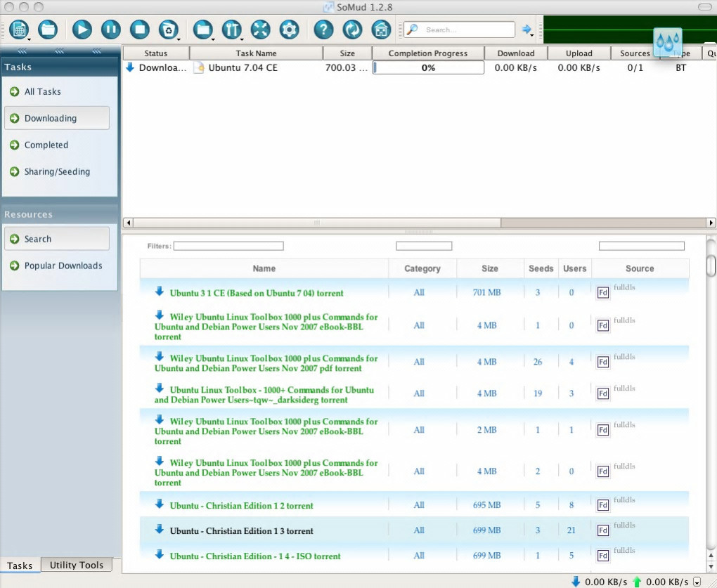This screenshot has width=717, height=588.
Task: Click the full-screen arrows toolbar icon
Action: pyautogui.click(x=260, y=30)
